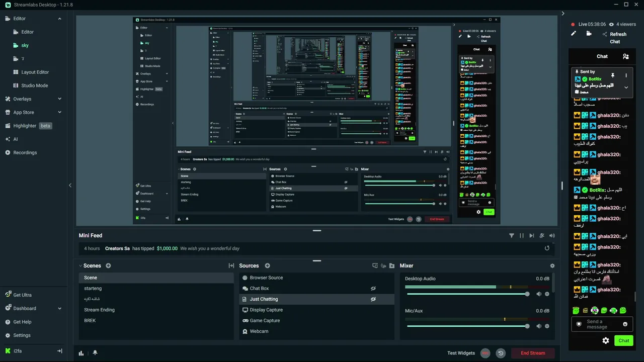Collapse the left sidebar arrow
Image resolution: width=644 pixels, height=362 pixels.
coord(70,186)
